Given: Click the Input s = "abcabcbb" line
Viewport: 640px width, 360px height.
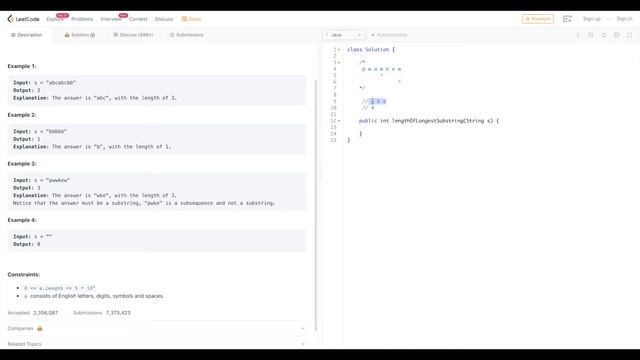Looking at the screenshot, I should tap(44, 82).
